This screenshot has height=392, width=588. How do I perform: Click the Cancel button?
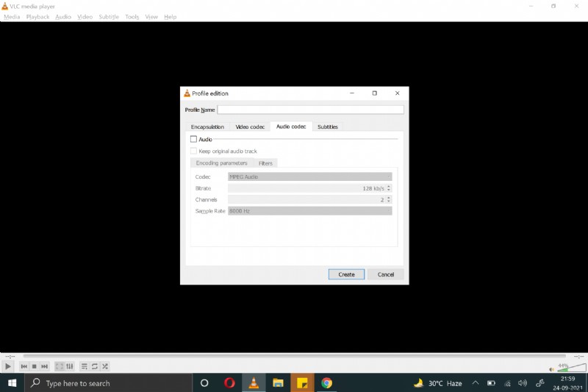tap(385, 274)
